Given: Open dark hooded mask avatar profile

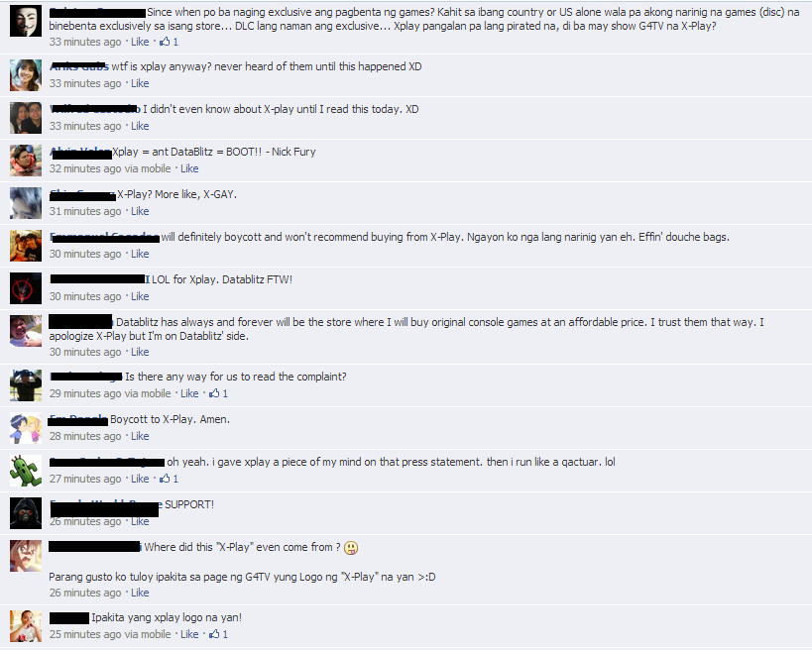Looking at the screenshot, I should coord(26,513).
